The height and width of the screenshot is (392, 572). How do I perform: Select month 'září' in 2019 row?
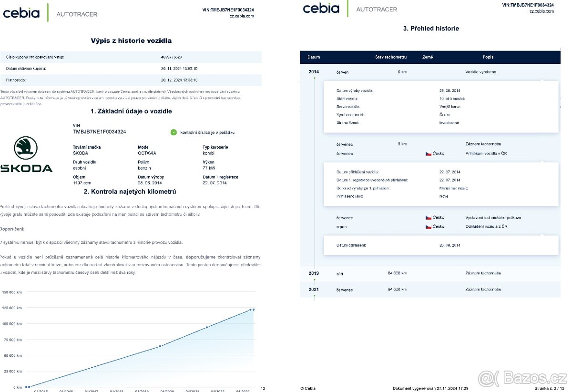[341, 273]
